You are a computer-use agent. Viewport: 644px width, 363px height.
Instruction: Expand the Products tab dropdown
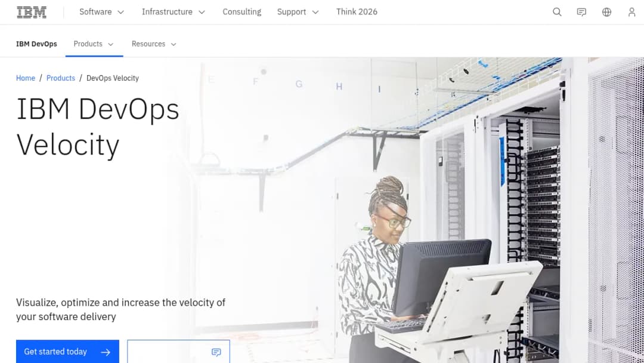[x=94, y=44]
